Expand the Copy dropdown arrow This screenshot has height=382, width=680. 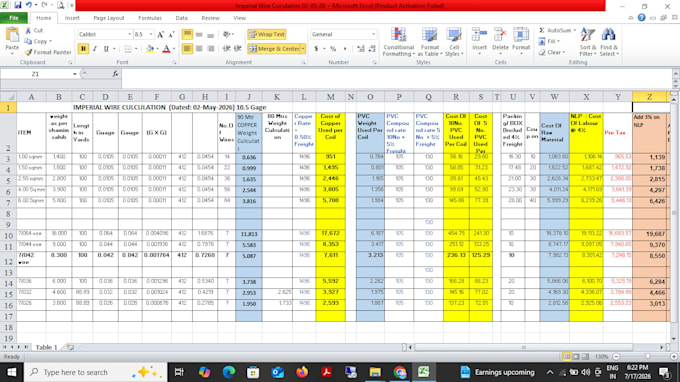pyautogui.click(x=51, y=41)
